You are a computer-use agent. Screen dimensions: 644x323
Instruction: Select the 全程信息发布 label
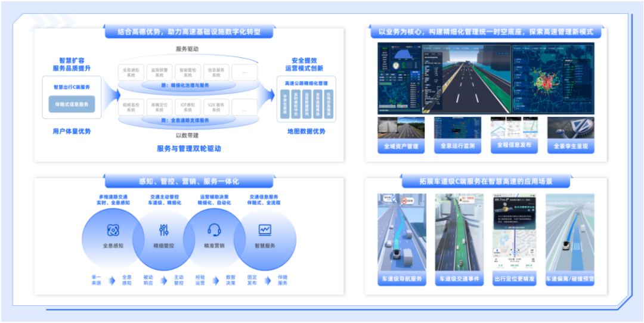pos(514,145)
